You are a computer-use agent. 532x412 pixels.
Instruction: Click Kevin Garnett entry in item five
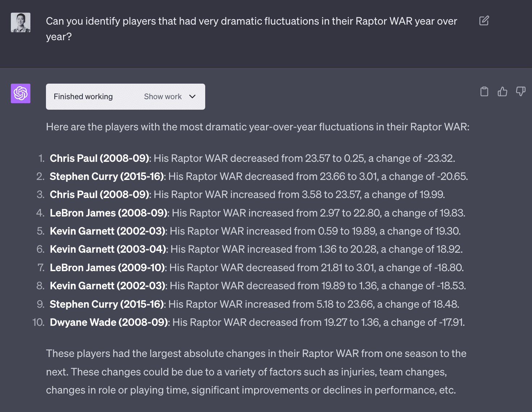click(x=107, y=231)
